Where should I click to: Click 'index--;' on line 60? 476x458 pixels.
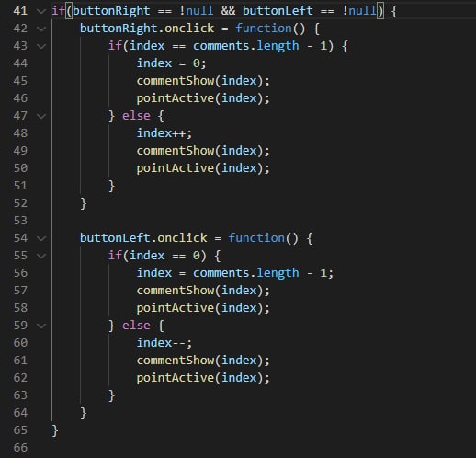click(164, 343)
